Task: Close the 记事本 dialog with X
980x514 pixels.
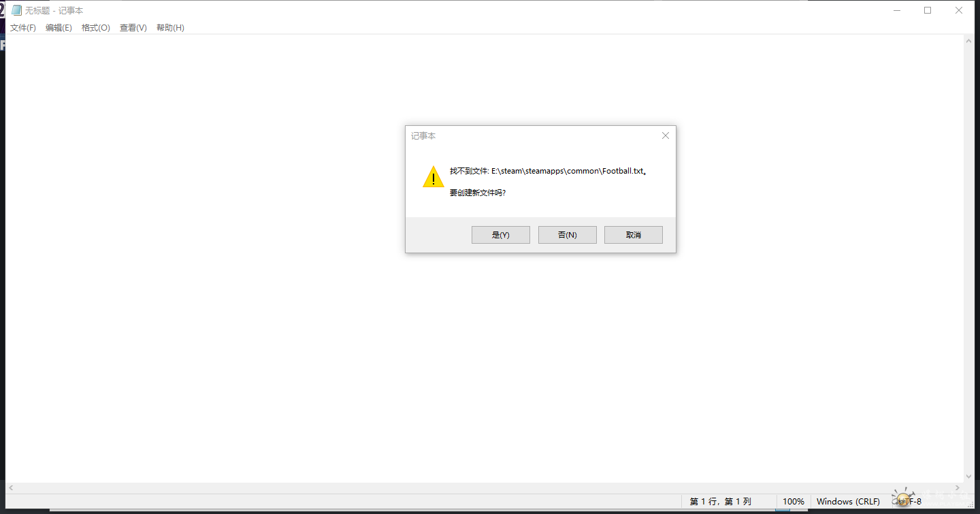Action: [x=666, y=135]
